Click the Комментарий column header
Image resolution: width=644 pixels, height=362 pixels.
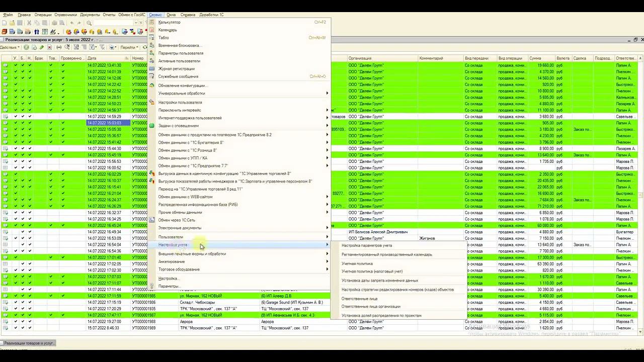click(x=441, y=58)
